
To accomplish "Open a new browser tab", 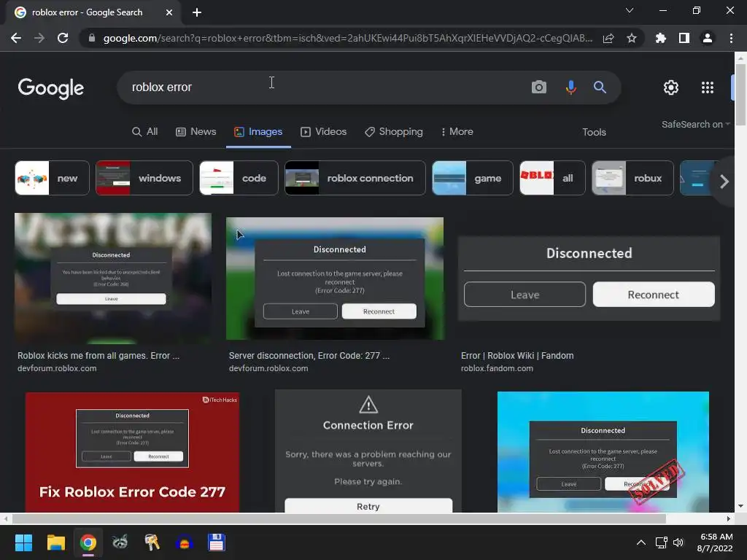I will pos(197,12).
